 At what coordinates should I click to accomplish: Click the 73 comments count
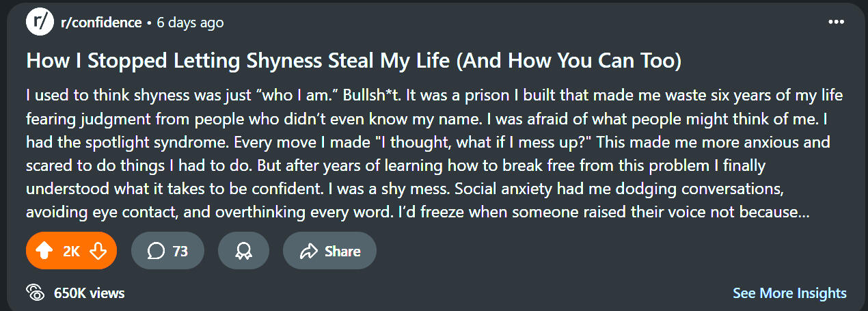click(x=180, y=252)
